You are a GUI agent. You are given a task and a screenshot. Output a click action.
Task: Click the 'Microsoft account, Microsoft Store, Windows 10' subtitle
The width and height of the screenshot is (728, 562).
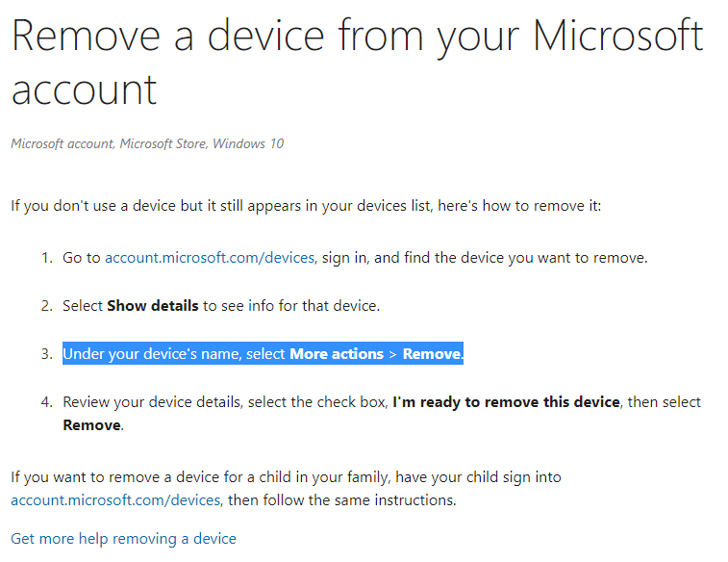click(147, 144)
